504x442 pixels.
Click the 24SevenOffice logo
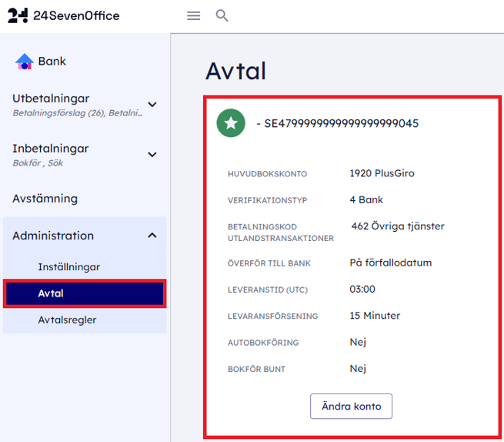click(x=64, y=15)
